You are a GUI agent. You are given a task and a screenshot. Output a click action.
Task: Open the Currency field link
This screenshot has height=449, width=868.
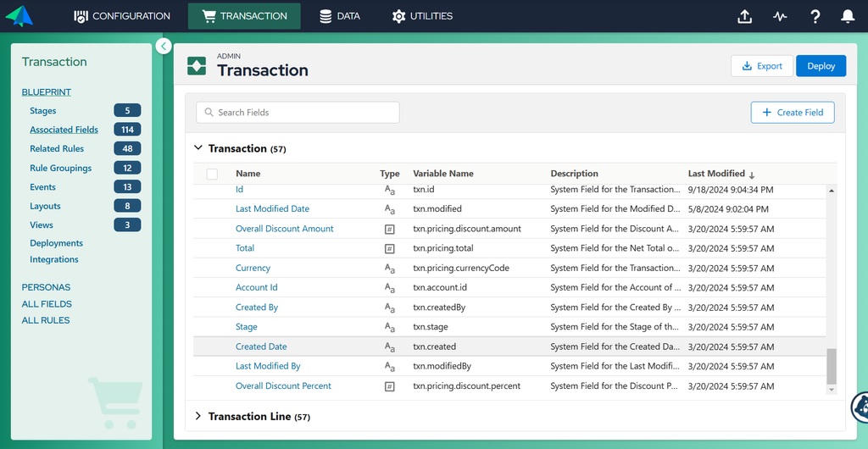click(x=253, y=269)
